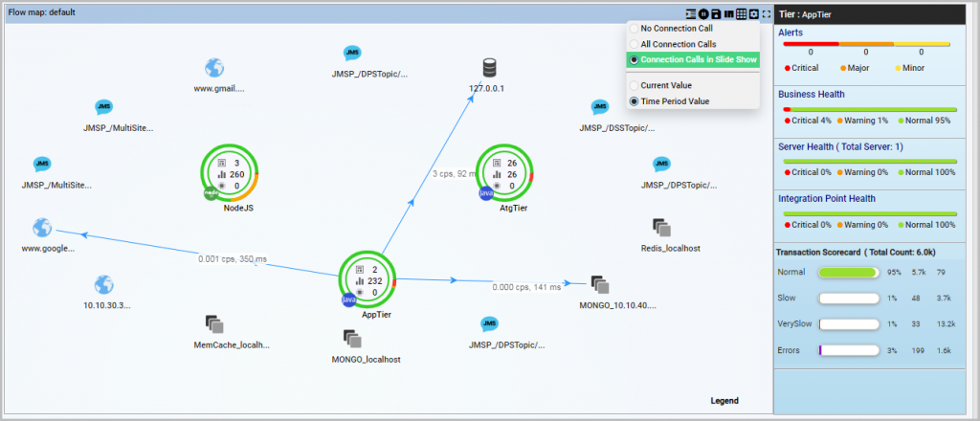Click the Transaction Scorecard heading
Screen dimensions: 980x421
coord(855,253)
